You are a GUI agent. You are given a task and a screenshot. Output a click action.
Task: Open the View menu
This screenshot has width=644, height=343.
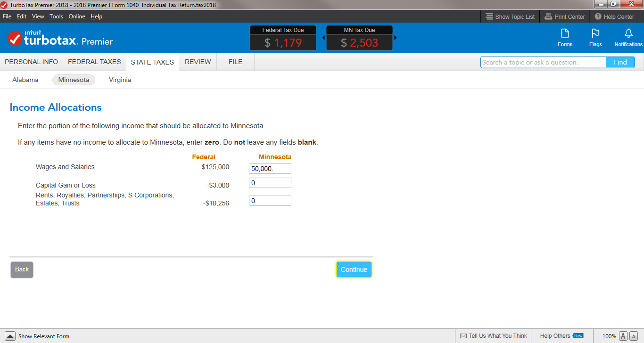pyautogui.click(x=38, y=16)
